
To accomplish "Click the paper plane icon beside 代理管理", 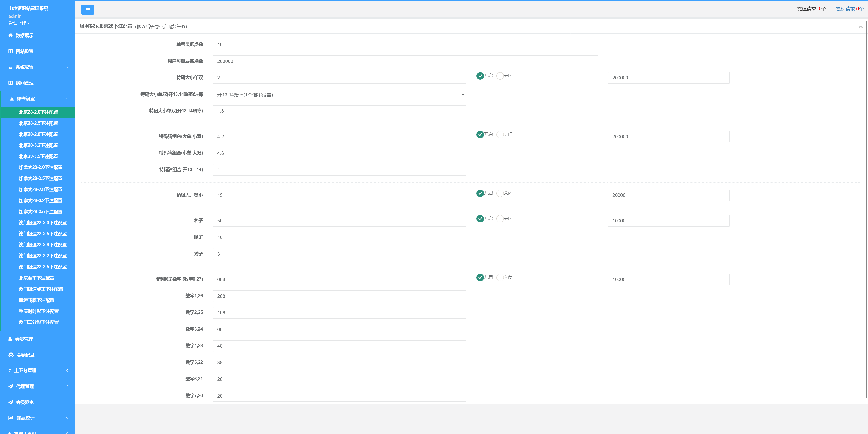I will (x=11, y=386).
